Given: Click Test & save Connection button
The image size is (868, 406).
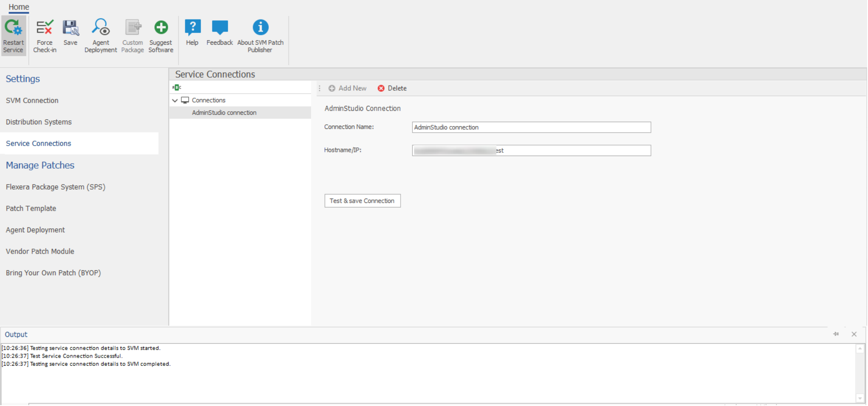Looking at the screenshot, I should [362, 201].
